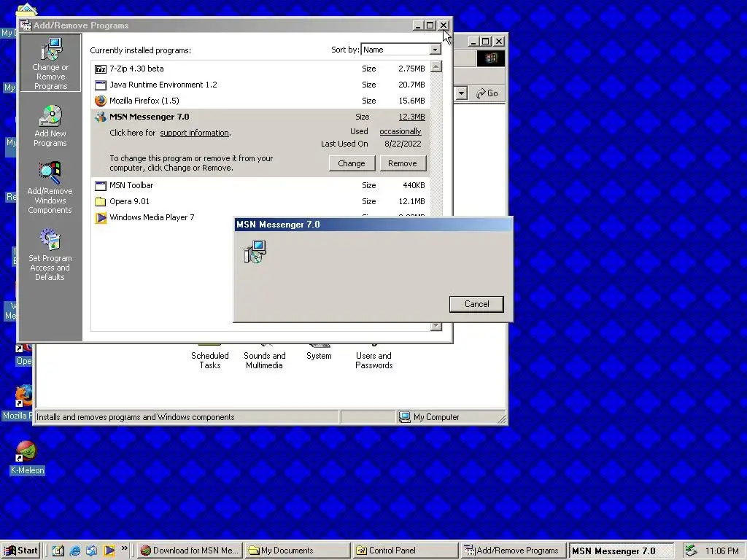The image size is (747, 560).
Task: Click the Change button for MSN Messenger
Action: [x=352, y=163]
